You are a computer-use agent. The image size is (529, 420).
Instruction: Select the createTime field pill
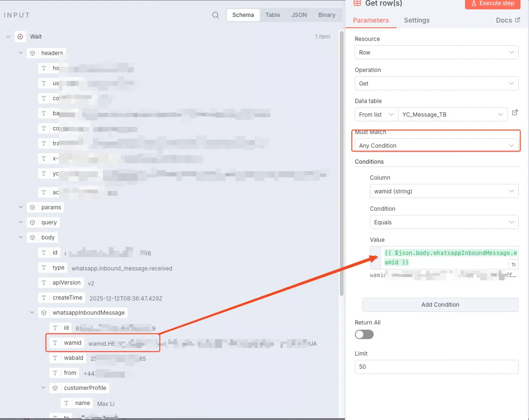click(x=62, y=298)
